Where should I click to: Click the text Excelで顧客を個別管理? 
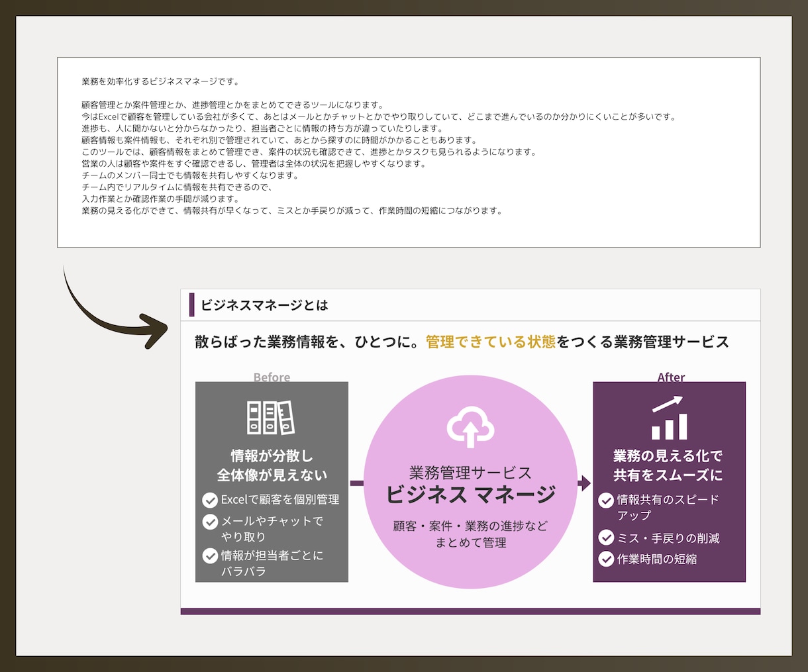(280, 500)
